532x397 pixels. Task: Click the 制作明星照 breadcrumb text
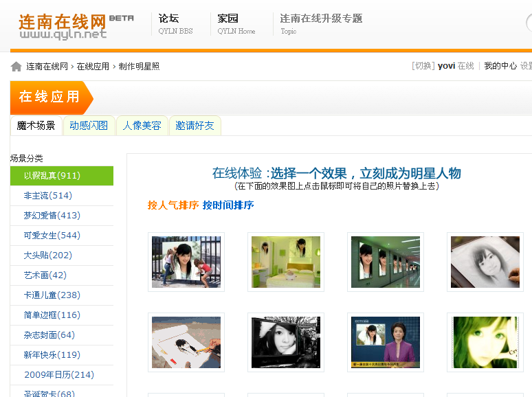[x=139, y=67]
